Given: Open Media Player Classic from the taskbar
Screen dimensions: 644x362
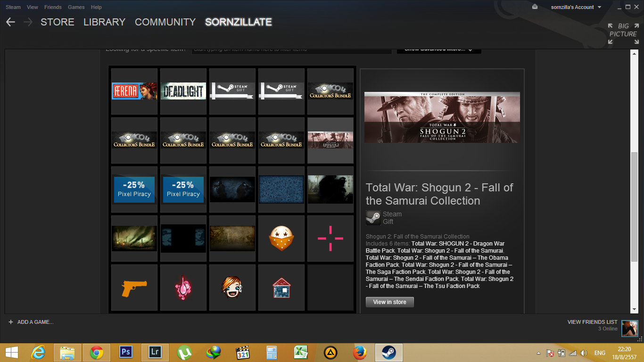Looking at the screenshot, I should pos(243,353).
